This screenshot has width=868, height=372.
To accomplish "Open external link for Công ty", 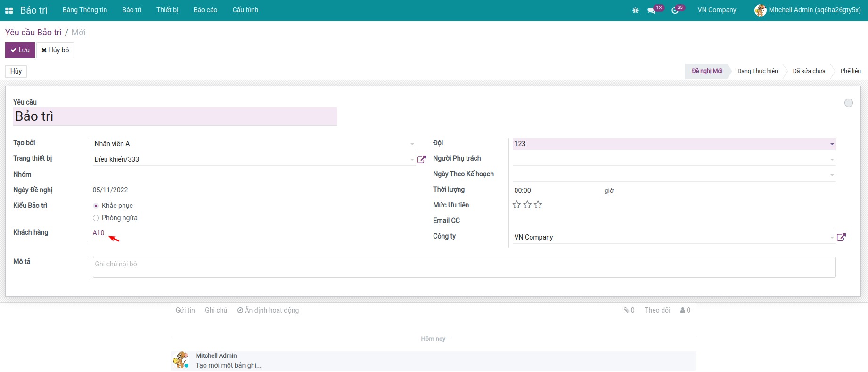I will (x=841, y=237).
